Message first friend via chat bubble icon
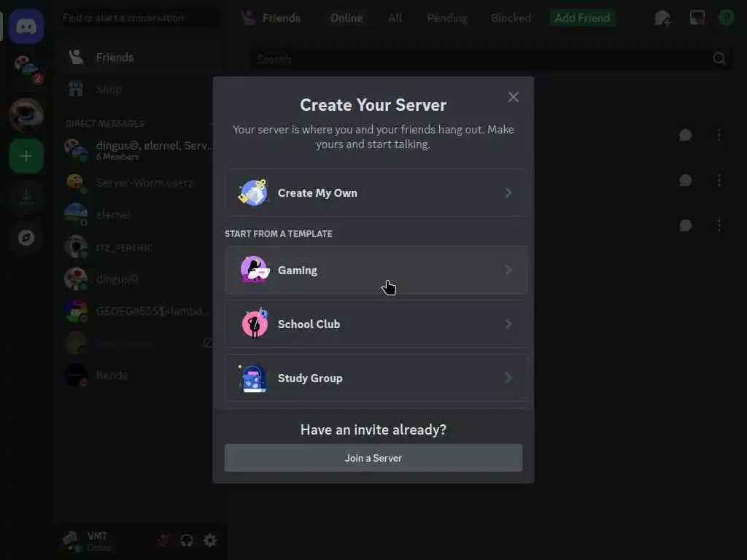Screen dimensions: 747x560 (x=685, y=135)
